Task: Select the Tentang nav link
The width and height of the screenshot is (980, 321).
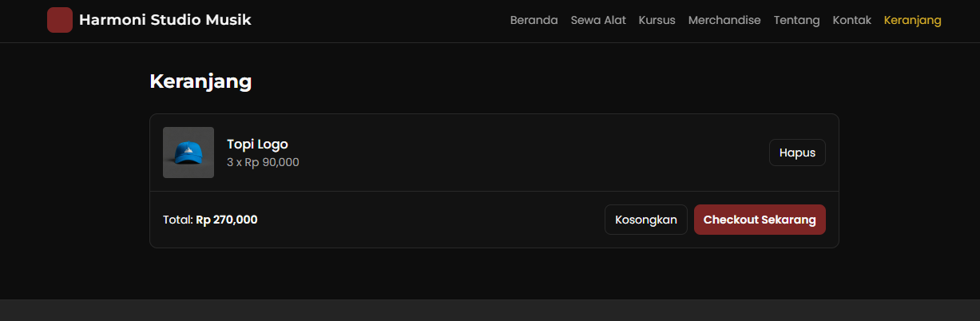Action: pyautogui.click(x=796, y=20)
